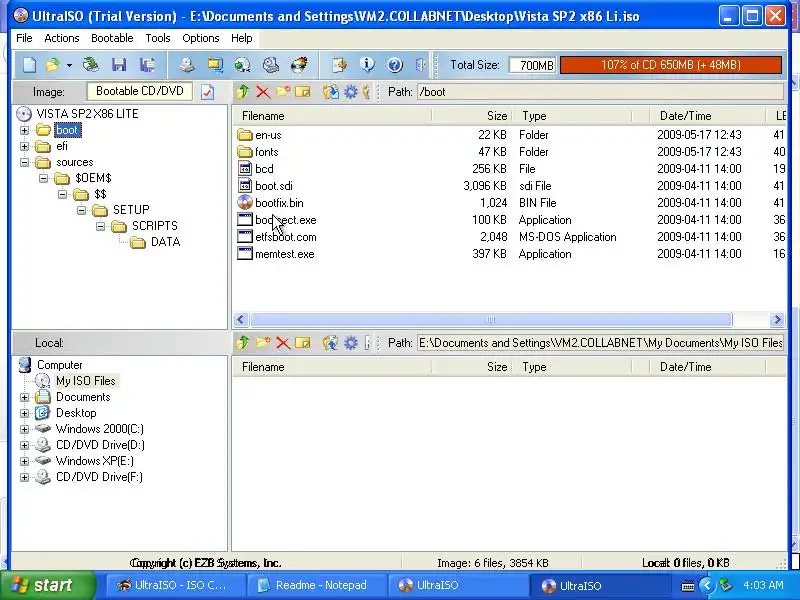Click the show hidden tray icons arrow

pos(707,585)
